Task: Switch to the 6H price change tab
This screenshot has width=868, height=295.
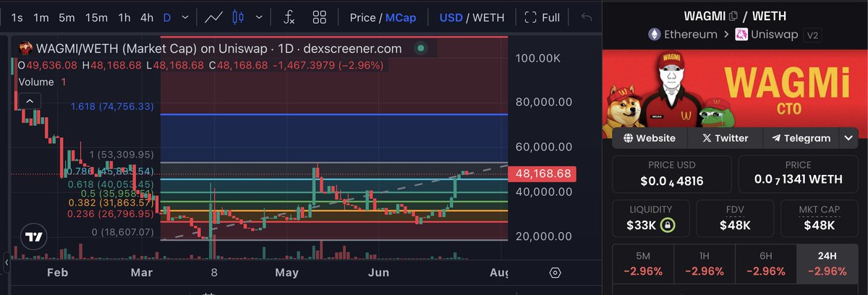Action: pos(765,264)
